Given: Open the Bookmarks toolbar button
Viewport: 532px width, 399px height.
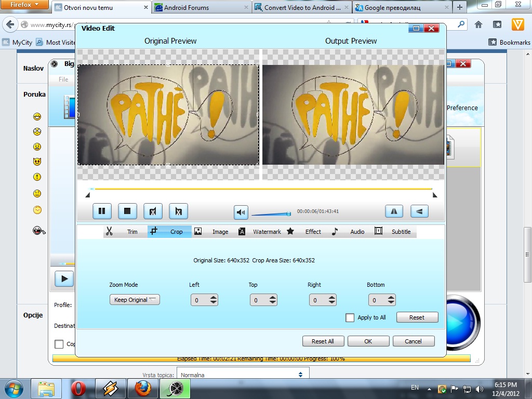Looking at the screenshot, I should 509,43.
